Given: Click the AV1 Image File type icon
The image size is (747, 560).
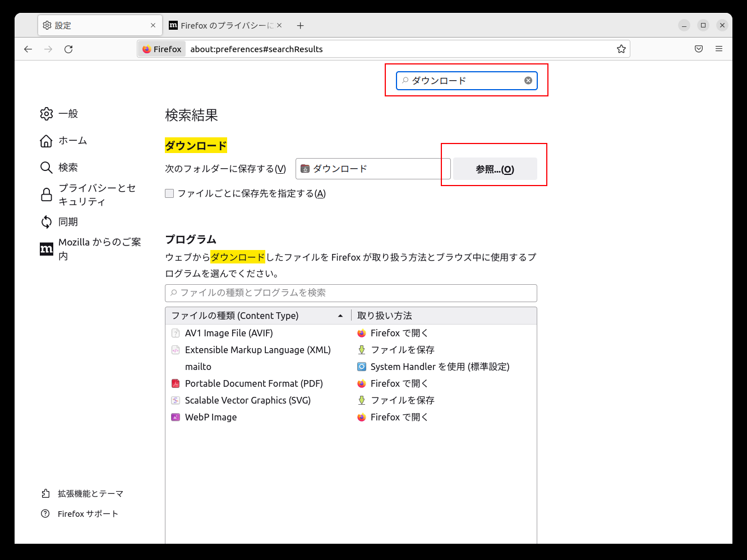Looking at the screenshot, I should (x=176, y=333).
